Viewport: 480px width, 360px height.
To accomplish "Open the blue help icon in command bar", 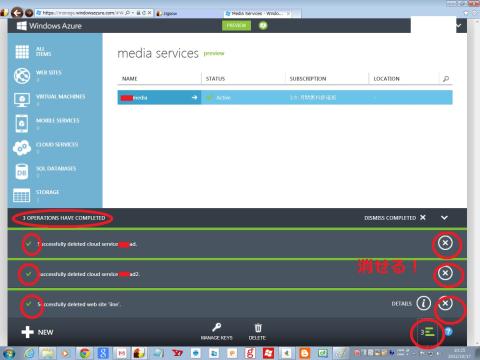I will point(449,332).
